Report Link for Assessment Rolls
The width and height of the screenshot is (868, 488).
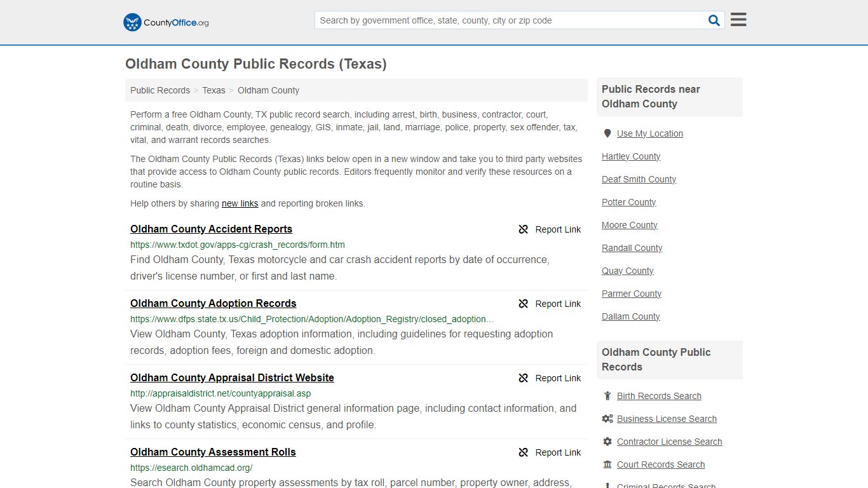[558, 452]
